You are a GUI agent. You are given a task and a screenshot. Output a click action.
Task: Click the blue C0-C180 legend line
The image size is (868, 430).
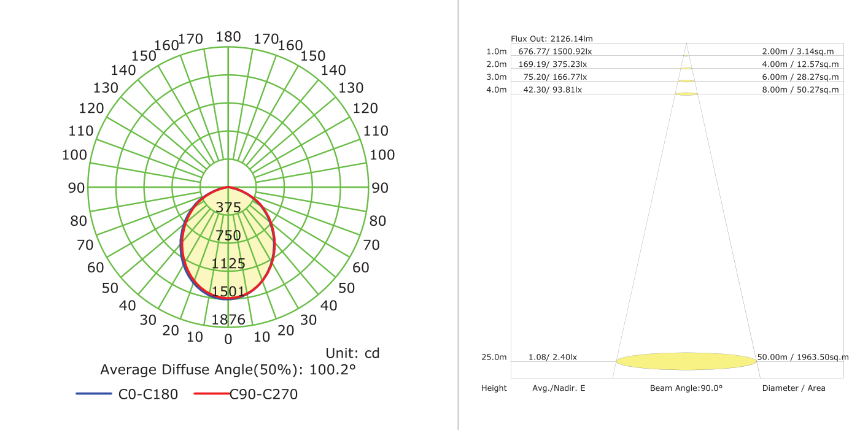[x=94, y=394]
